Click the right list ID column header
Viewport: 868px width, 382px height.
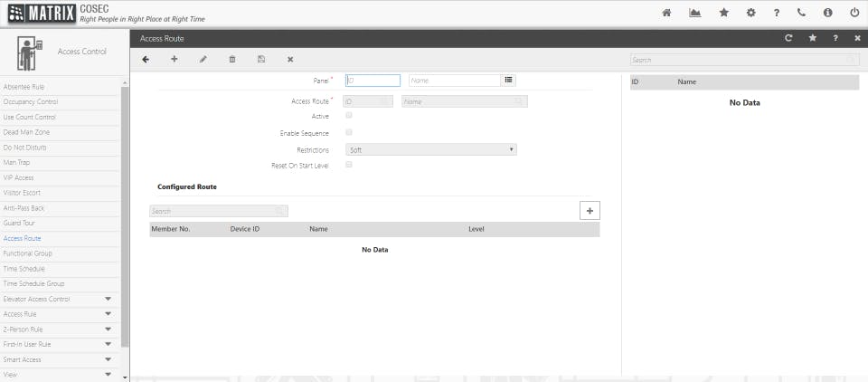(x=635, y=82)
